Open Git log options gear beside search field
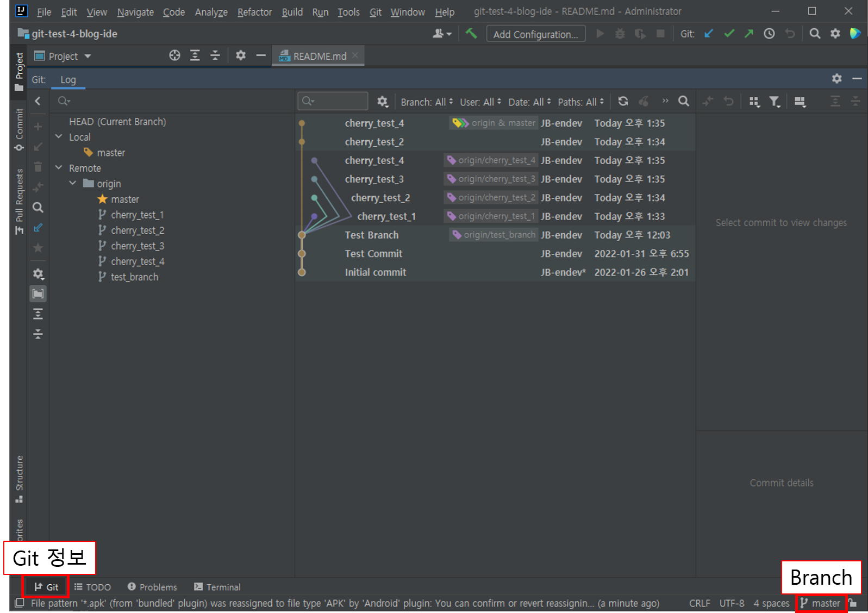The image size is (868, 613). [383, 102]
